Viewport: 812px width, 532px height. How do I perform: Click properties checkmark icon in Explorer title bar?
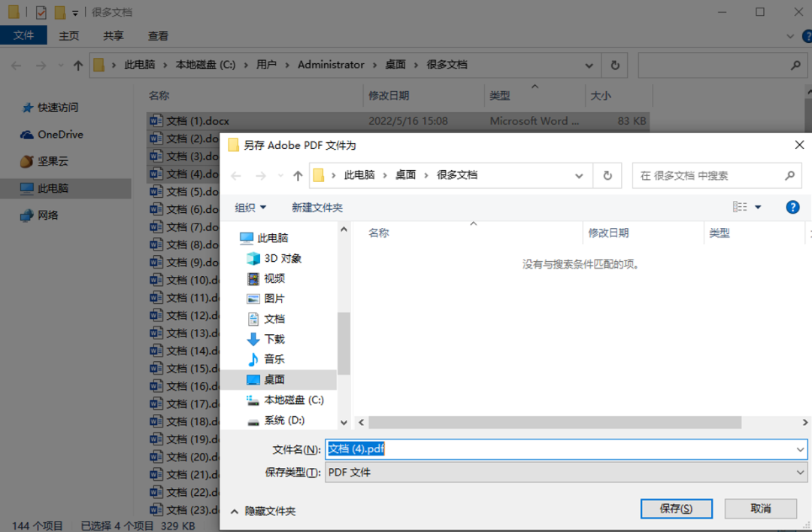(x=41, y=12)
